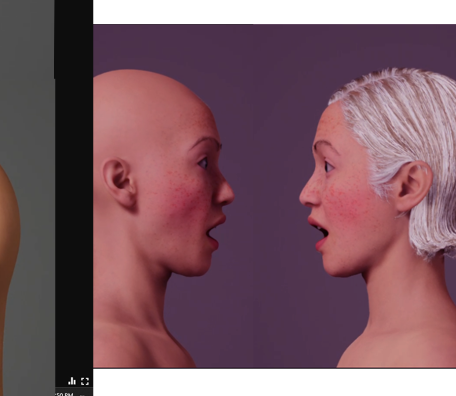456x396 pixels.
Task: Click the bald character's ear
Action: pyautogui.click(x=119, y=183)
